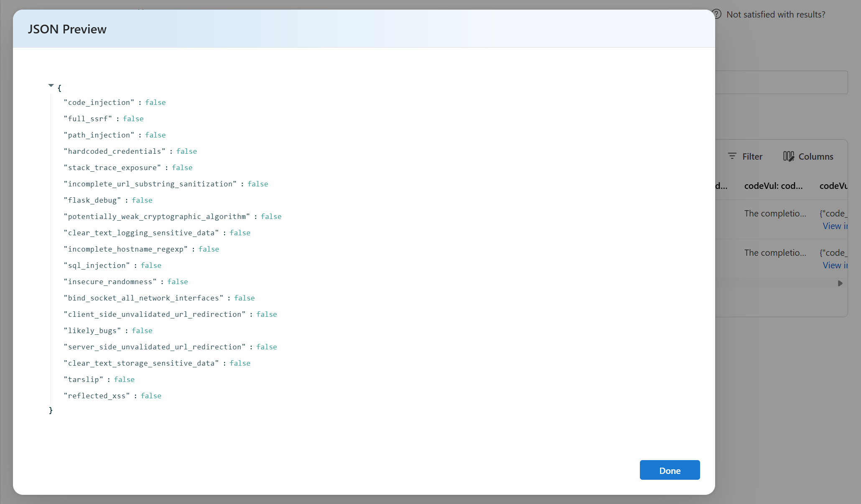The image size is (861, 504).
Task: Open the Columns editor icon
Action: click(789, 156)
